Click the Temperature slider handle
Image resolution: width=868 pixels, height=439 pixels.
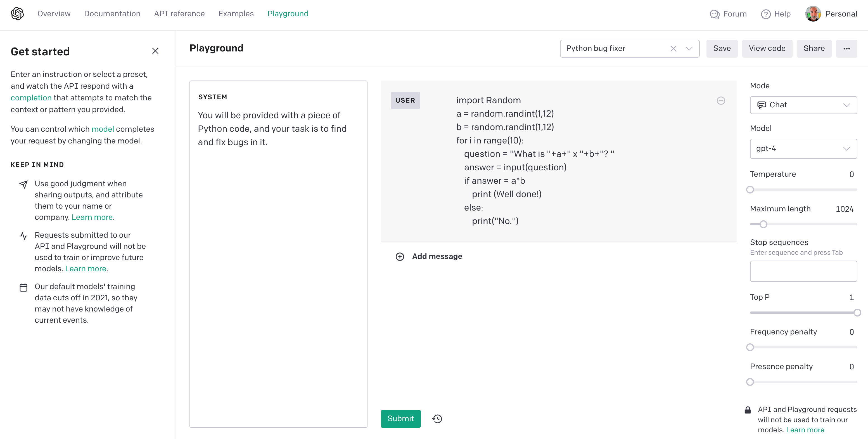pos(750,190)
